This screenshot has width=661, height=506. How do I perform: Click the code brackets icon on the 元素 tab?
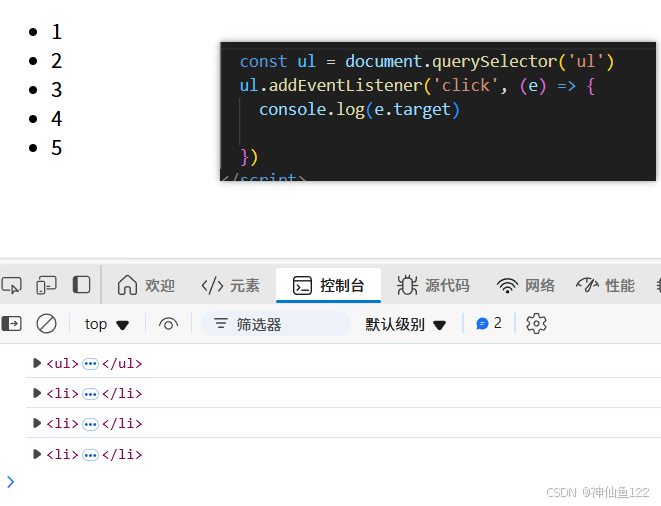(x=212, y=285)
